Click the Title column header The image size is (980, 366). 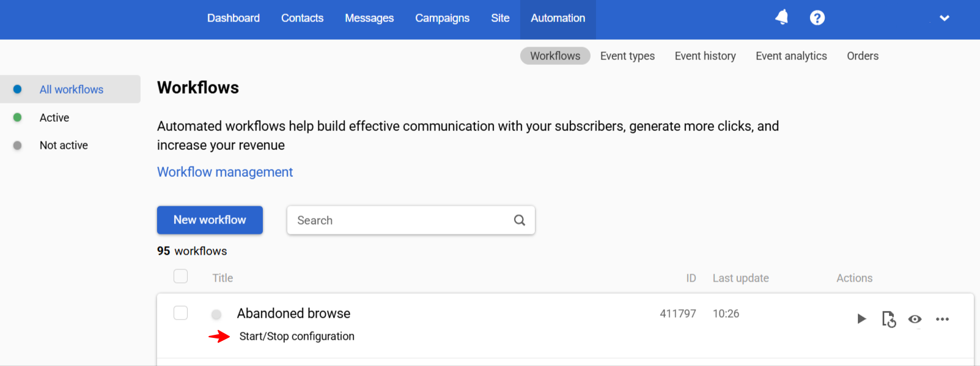tap(223, 278)
